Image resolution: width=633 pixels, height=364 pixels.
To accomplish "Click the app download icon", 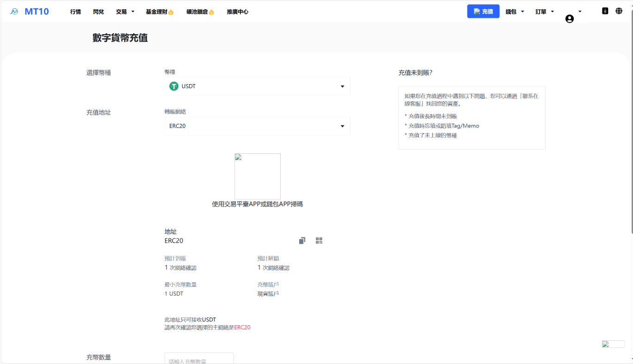I will pos(605,11).
